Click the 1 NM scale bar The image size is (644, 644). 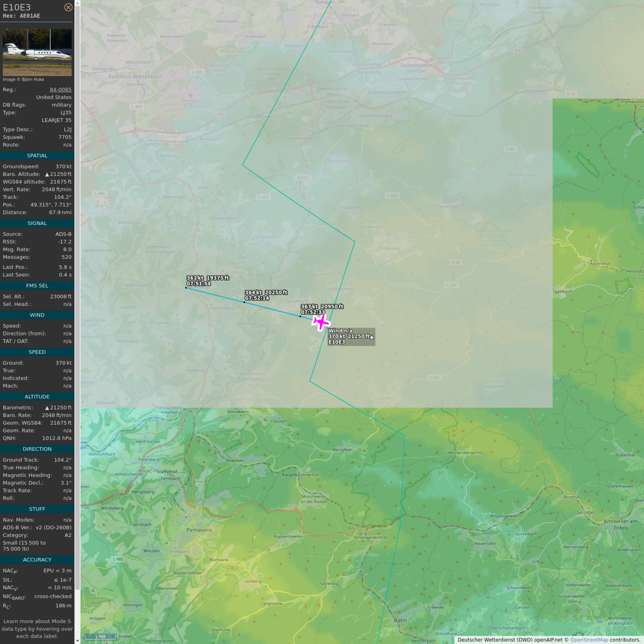coord(100,636)
